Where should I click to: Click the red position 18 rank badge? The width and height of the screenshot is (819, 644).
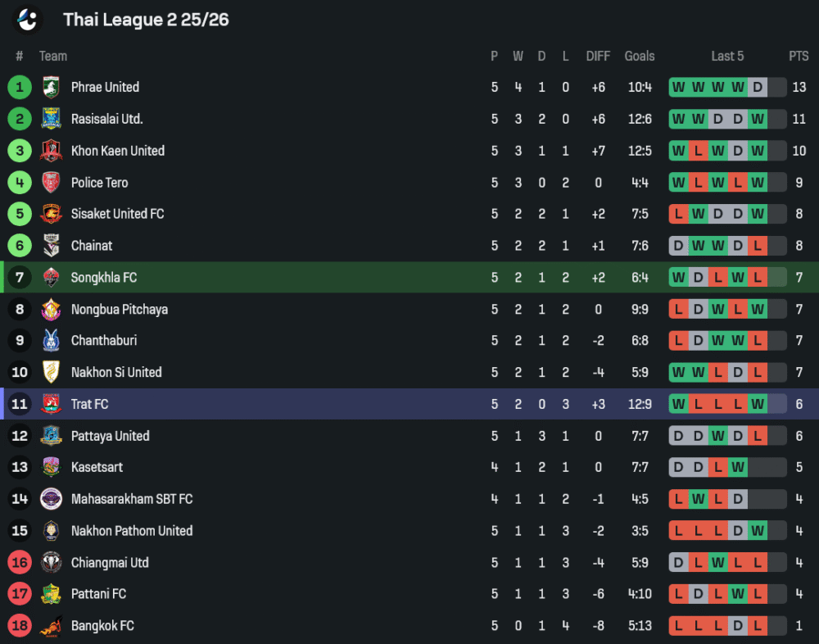tap(20, 626)
